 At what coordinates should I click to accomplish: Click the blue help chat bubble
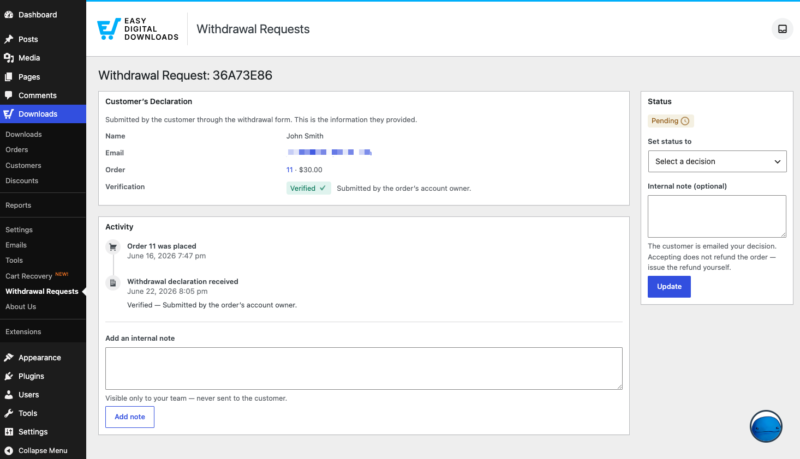[766, 426]
